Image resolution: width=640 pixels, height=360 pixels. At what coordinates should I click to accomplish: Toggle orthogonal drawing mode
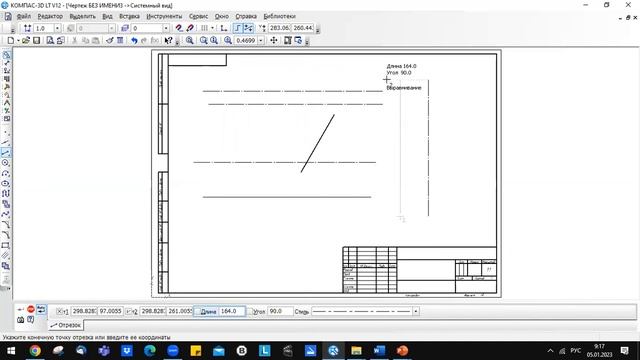[x=238, y=28]
